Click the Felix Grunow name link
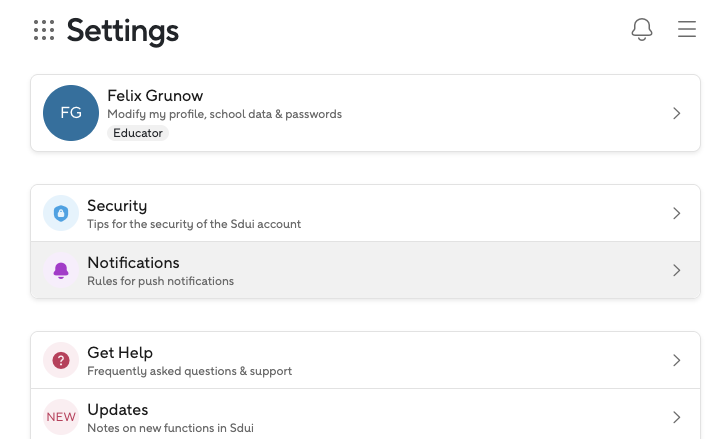The height and width of the screenshot is (439, 727). coord(155,96)
